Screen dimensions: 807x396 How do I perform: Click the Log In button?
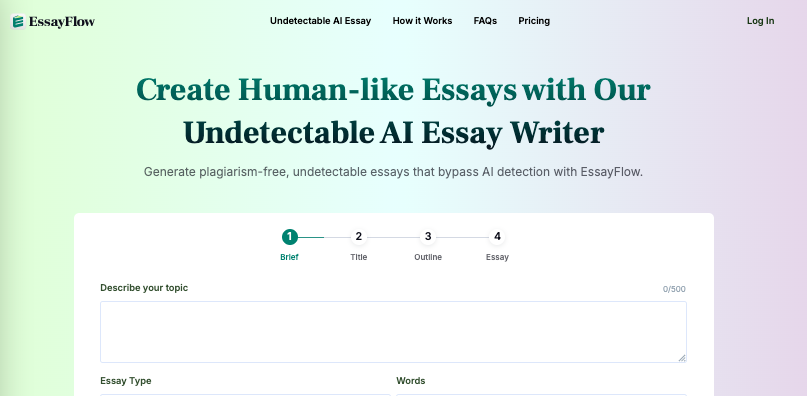[761, 21]
